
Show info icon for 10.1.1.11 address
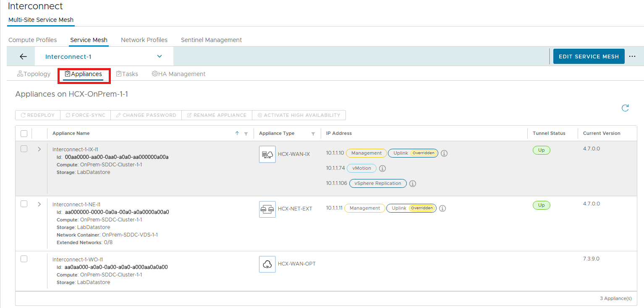pos(442,208)
